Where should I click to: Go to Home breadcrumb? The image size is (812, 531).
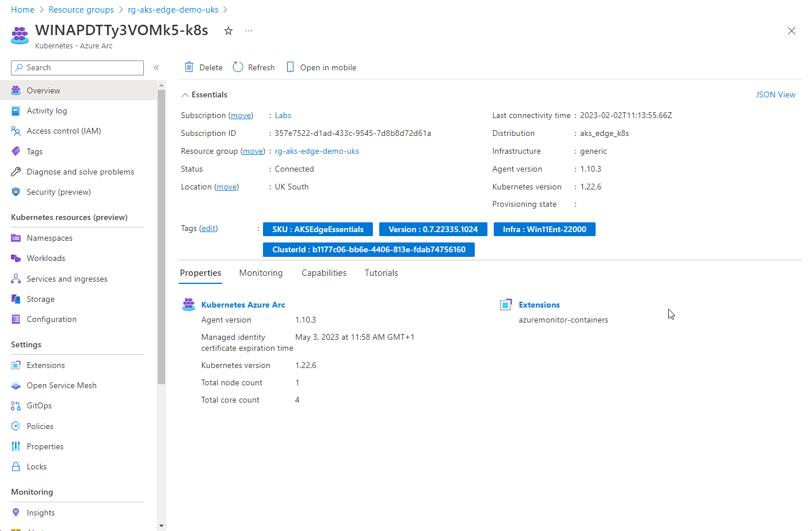[x=22, y=10]
